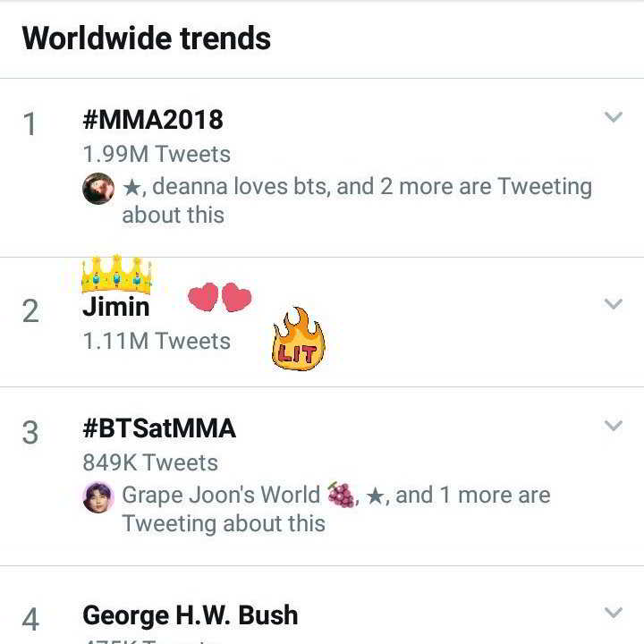Expand options chevron for Jimin trend
Viewport: 644px width, 644px height.
[x=613, y=304]
